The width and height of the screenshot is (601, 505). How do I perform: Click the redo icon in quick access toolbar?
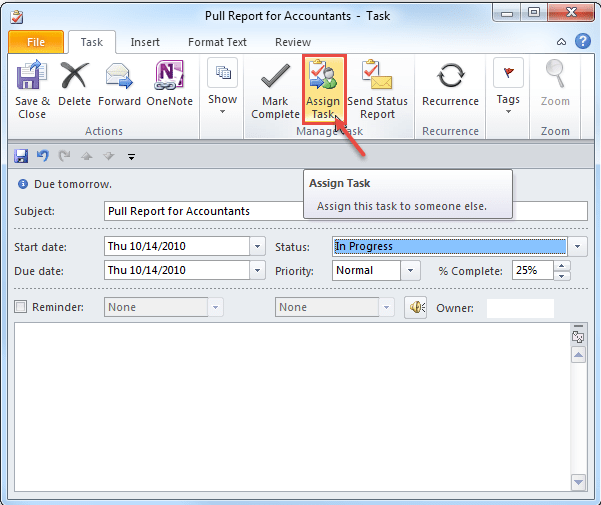tap(64, 156)
